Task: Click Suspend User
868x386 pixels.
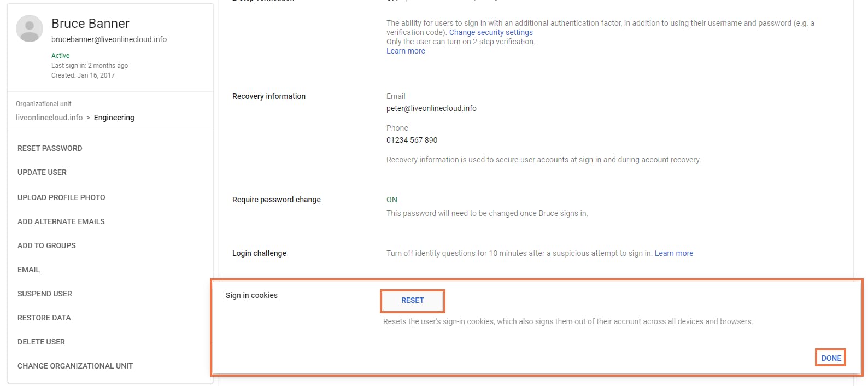Action: click(45, 294)
